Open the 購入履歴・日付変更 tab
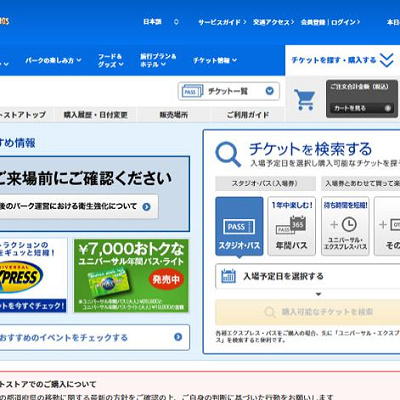 click(x=95, y=115)
